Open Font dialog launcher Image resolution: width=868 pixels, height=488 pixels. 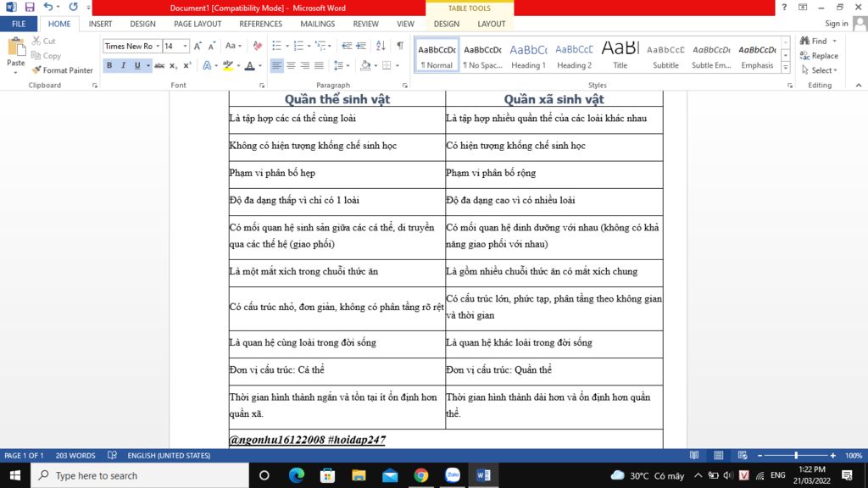click(262, 86)
